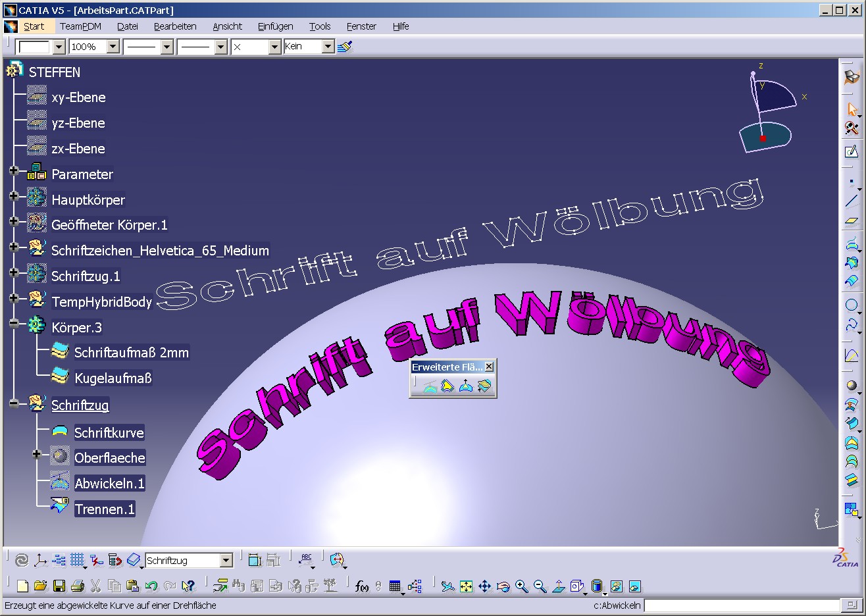Open the Tools menu
The width and height of the screenshot is (866, 616).
(x=320, y=26)
